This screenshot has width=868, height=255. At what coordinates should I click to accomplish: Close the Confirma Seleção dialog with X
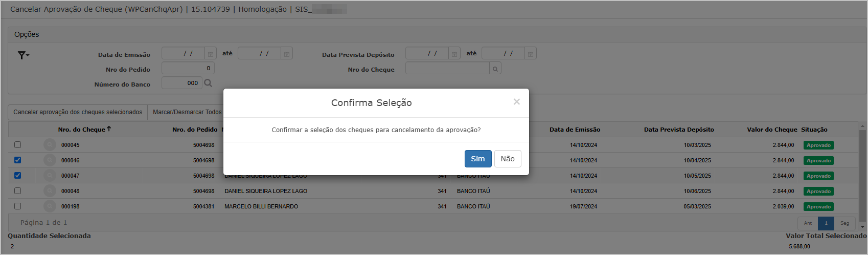(516, 102)
